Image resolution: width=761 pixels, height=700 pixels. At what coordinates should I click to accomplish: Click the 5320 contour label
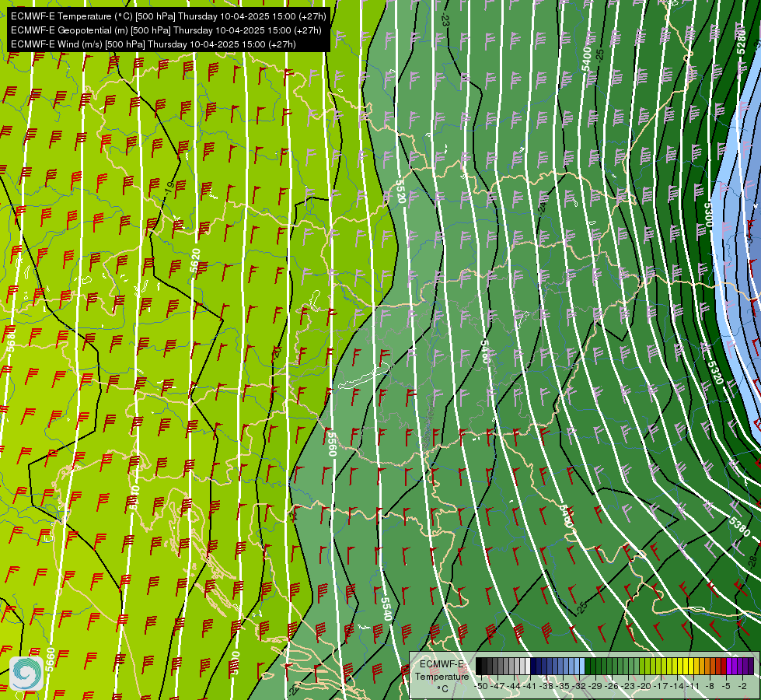(x=715, y=373)
